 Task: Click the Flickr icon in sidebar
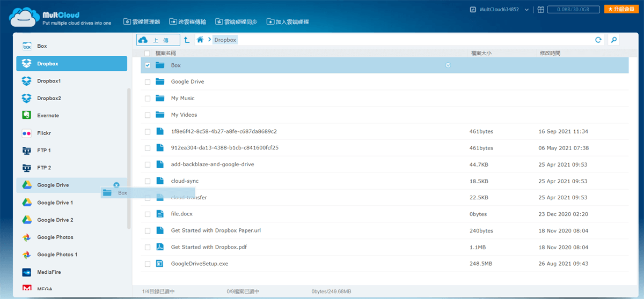pos(26,133)
